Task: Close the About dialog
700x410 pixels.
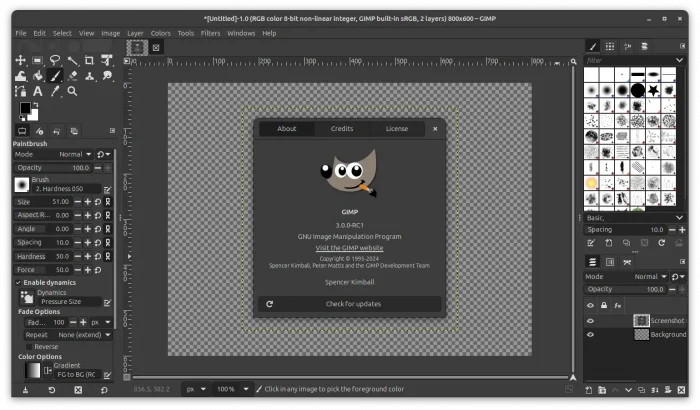Action: pyautogui.click(x=435, y=129)
